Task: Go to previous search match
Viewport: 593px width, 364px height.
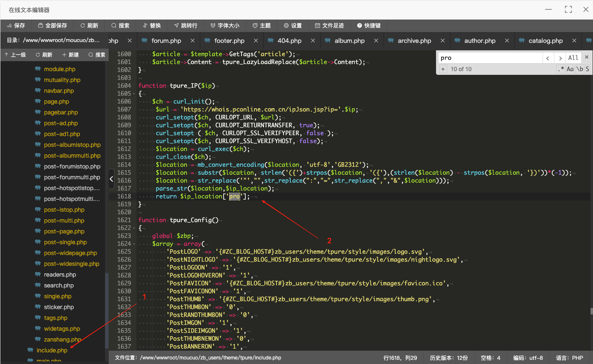Action: (x=548, y=58)
